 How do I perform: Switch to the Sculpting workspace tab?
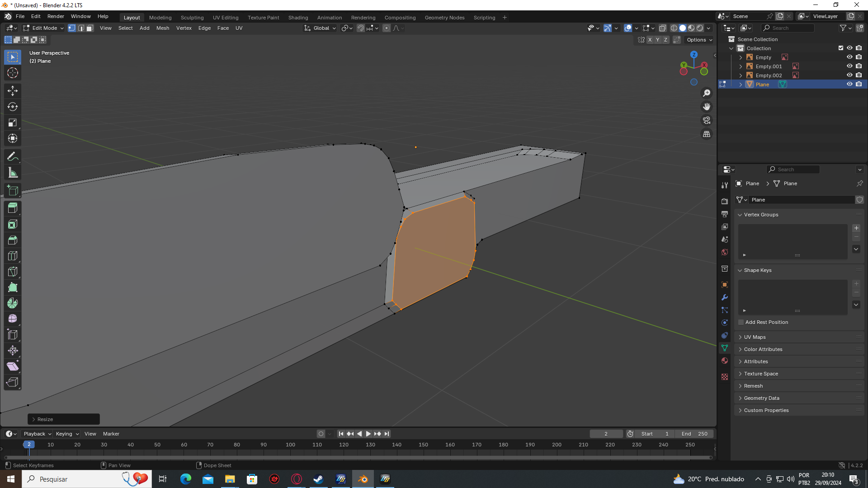192,18
